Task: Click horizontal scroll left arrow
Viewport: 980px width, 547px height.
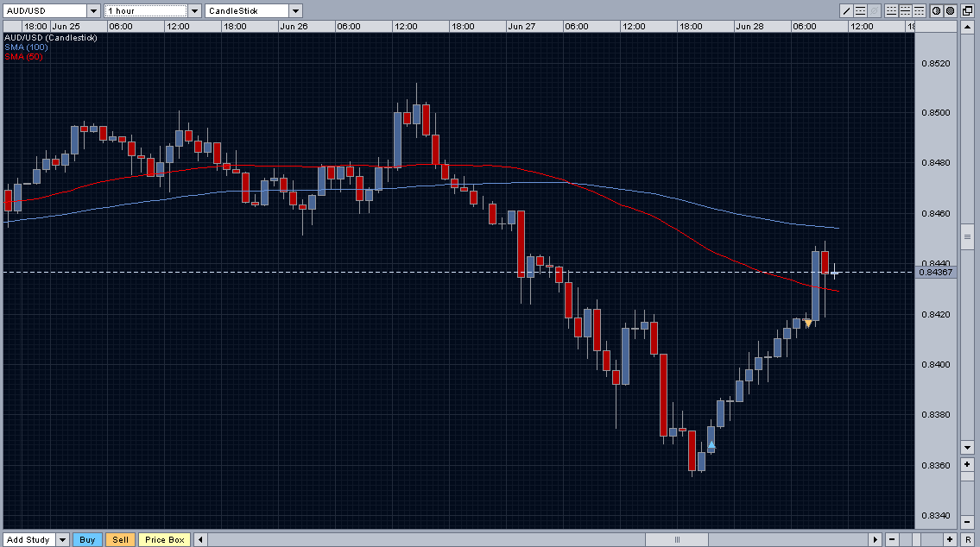Action: [x=200, y=539]
